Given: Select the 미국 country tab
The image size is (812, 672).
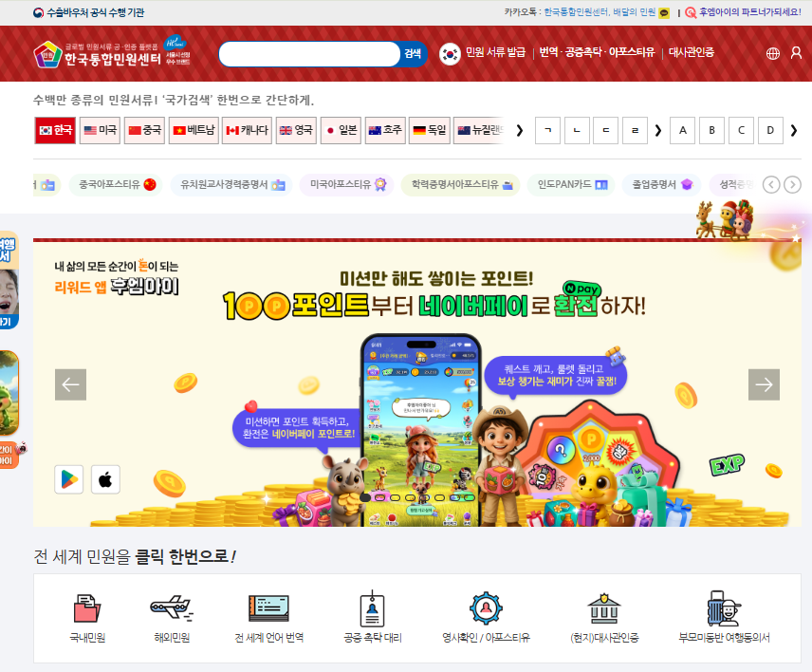Looking at the screenshot, I should pyautogui.click(x=100, y=130).
